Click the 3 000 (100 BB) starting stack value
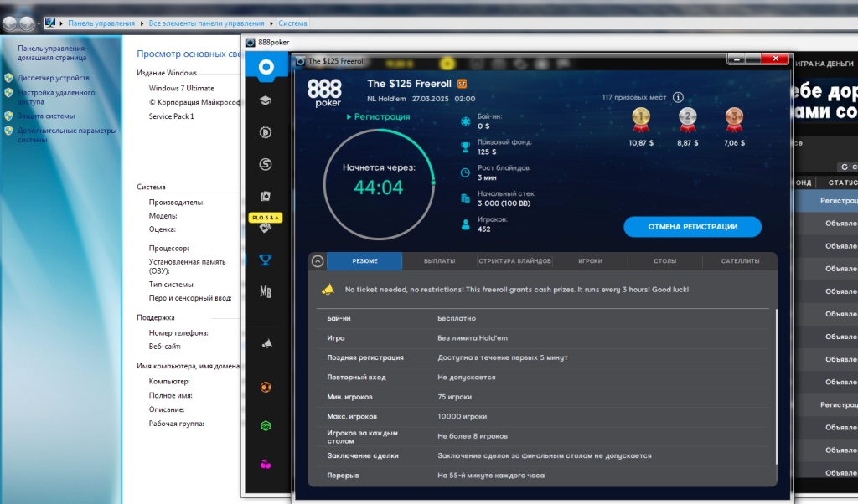 click(x=504, y=203)
